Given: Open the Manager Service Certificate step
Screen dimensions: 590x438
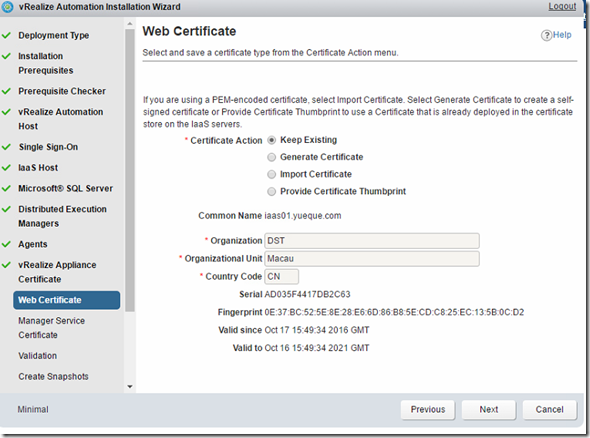Looking at the screenshot, I should pos(52,328).
